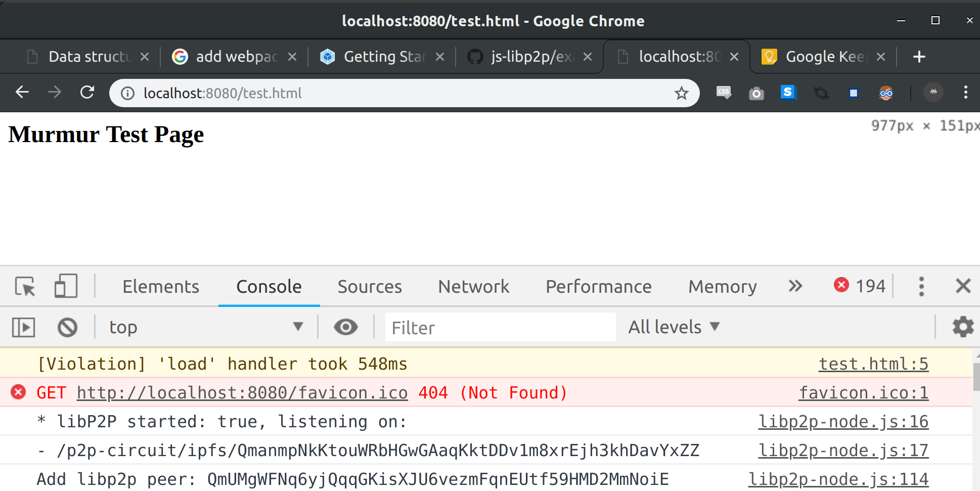Click the libP2P started message
The image size is (980, 491).
222,421
